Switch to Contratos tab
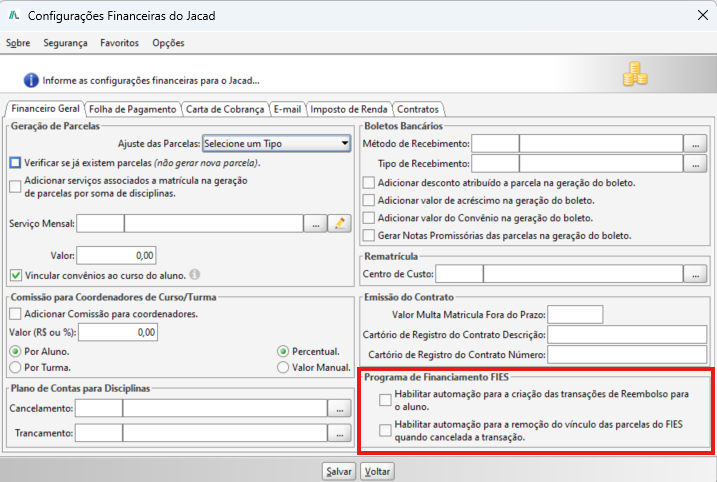This screenshot has width=717, height=482. coord(418,109)
